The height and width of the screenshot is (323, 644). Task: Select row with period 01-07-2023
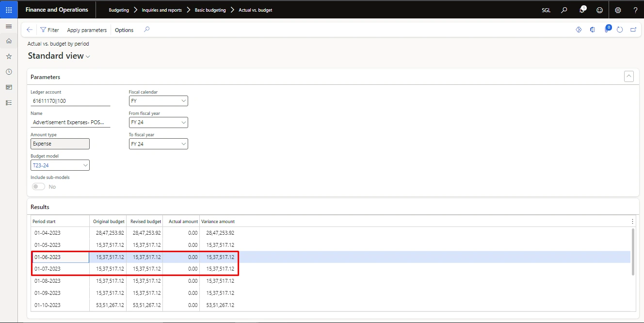pyautogui.click(x=330, y=269)
